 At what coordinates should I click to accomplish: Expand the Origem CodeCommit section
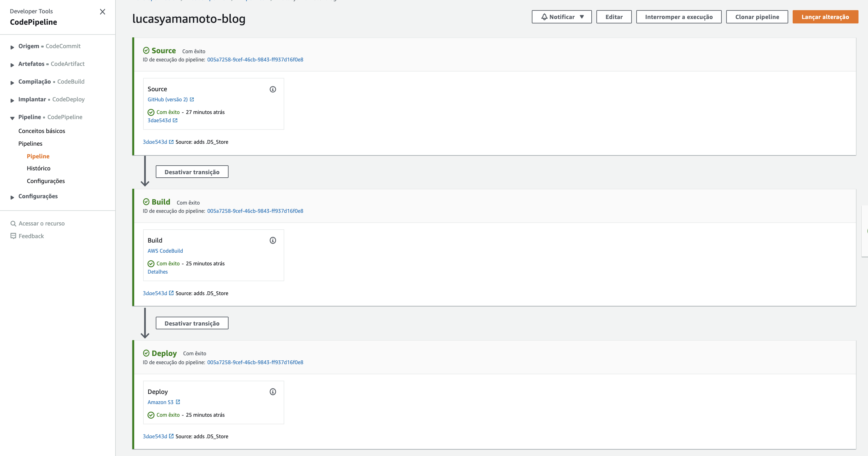tap(12, 47)
